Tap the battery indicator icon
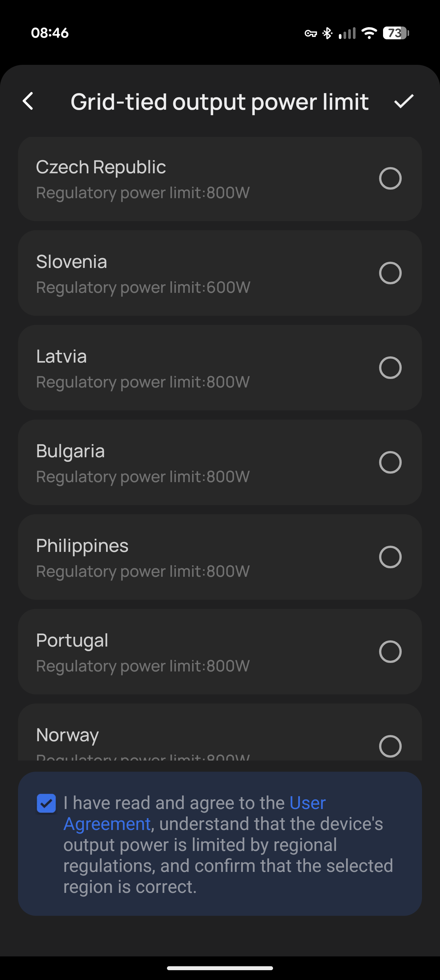Viewport: 440px width, 980px height. tap(395, 33)
